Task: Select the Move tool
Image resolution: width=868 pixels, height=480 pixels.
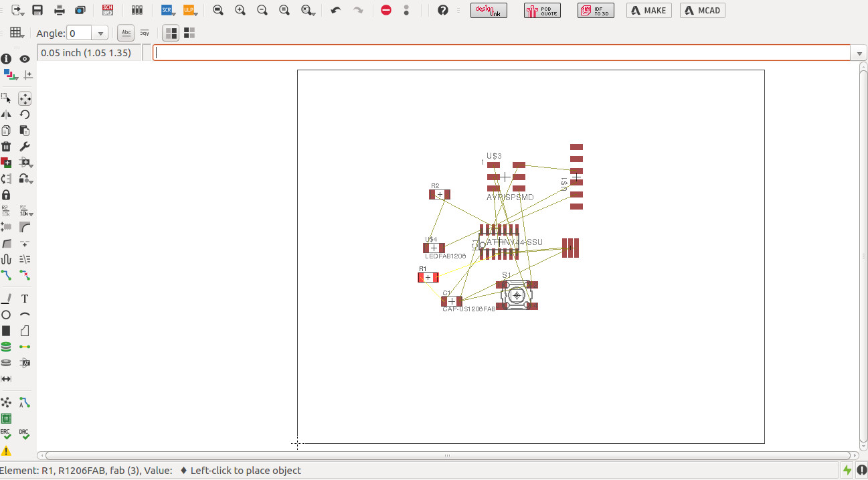Action: point(25,98)
